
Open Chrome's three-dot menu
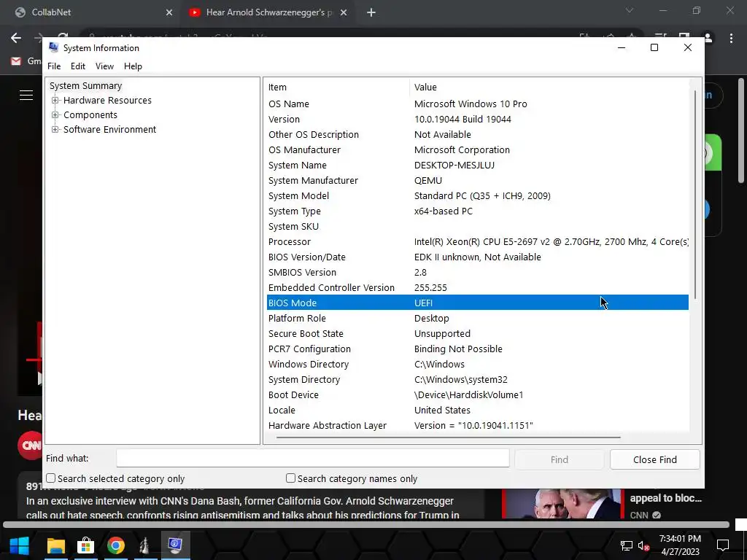coord(731,38)
